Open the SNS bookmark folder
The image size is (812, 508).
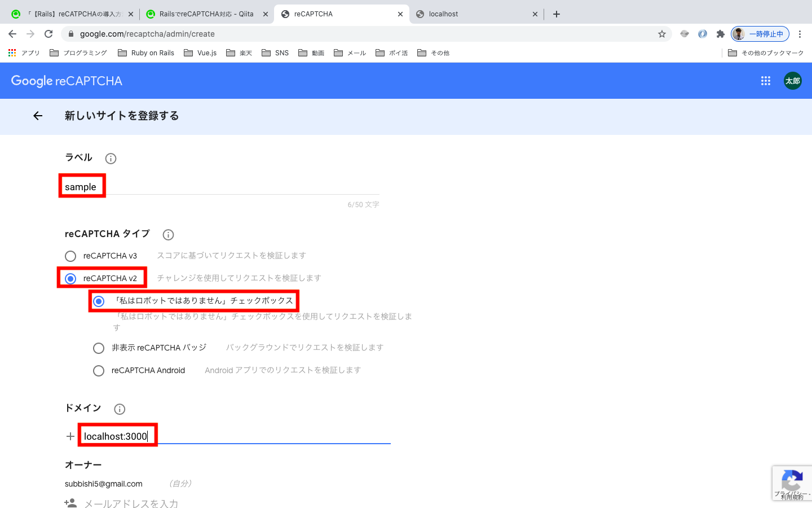tap(275, 53)
